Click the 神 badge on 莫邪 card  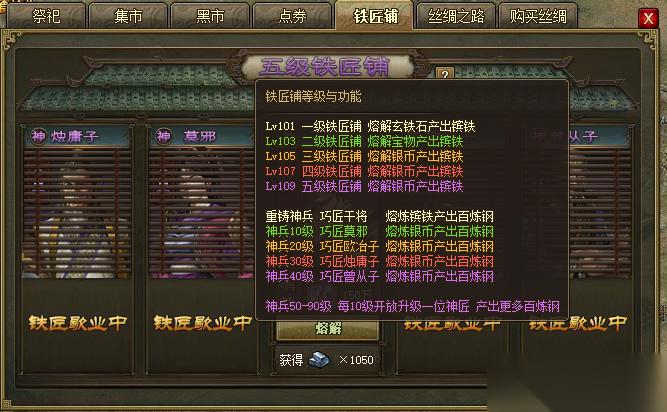(x=163, y=136)
